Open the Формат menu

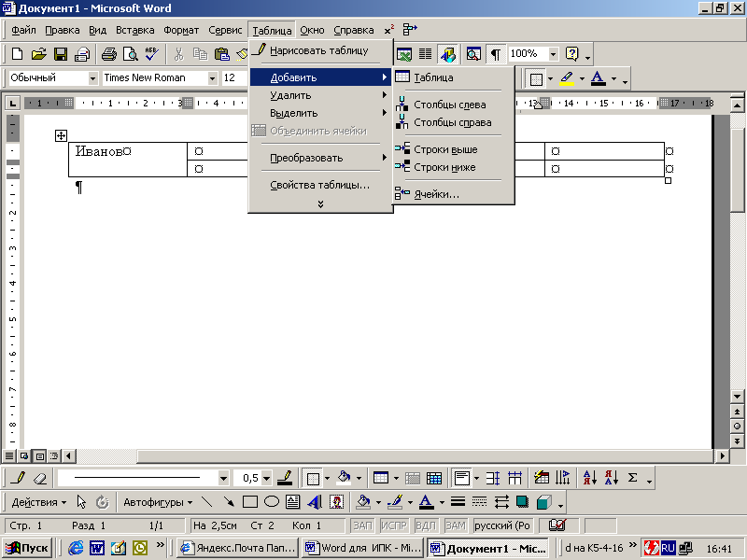(181, 30)
